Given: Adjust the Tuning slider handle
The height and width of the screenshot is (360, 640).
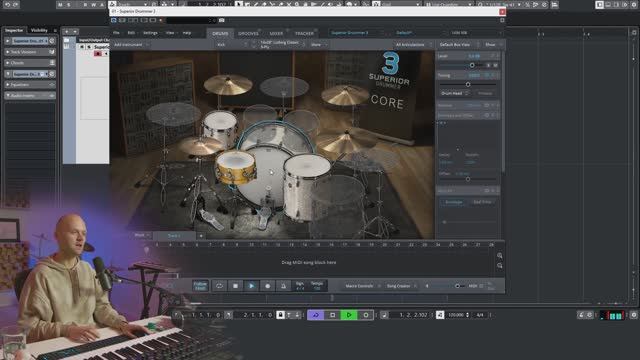Looking at the screenshot, I should tap(468, 84).
